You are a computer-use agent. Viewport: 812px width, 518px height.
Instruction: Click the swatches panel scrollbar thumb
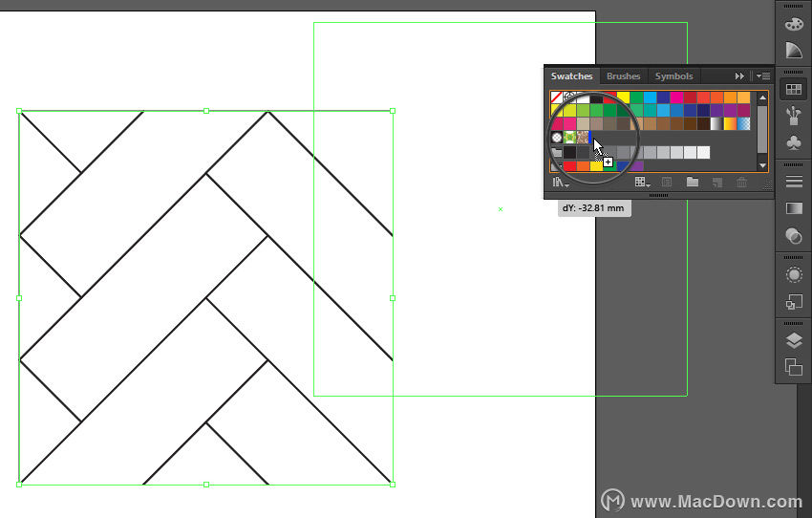[x=762, y=130]
